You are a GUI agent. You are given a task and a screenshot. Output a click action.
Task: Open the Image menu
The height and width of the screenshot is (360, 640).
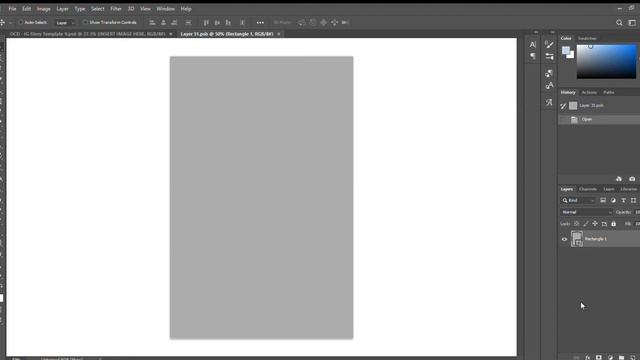pyautogui.click(x=44, y=9)
